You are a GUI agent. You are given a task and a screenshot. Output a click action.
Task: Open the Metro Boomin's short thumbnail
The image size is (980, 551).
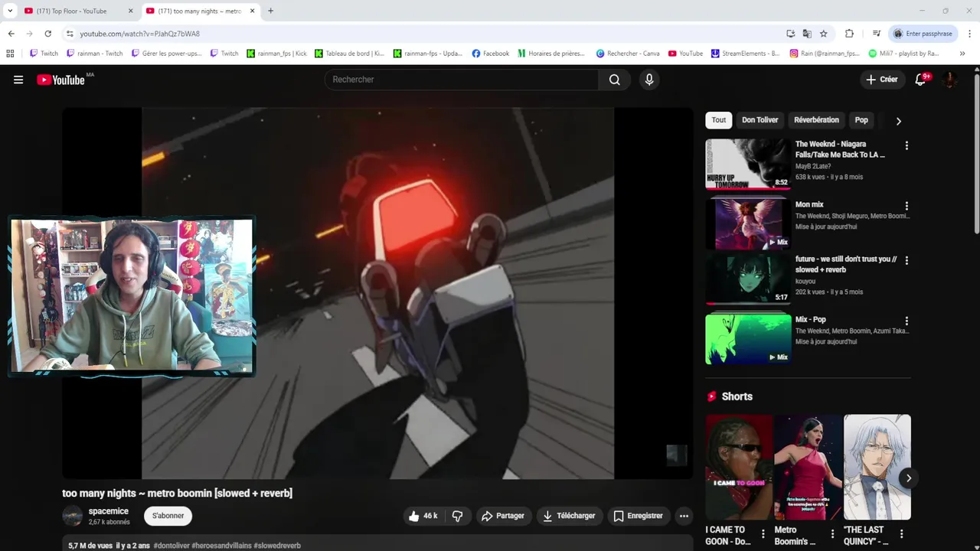point(808,467)
